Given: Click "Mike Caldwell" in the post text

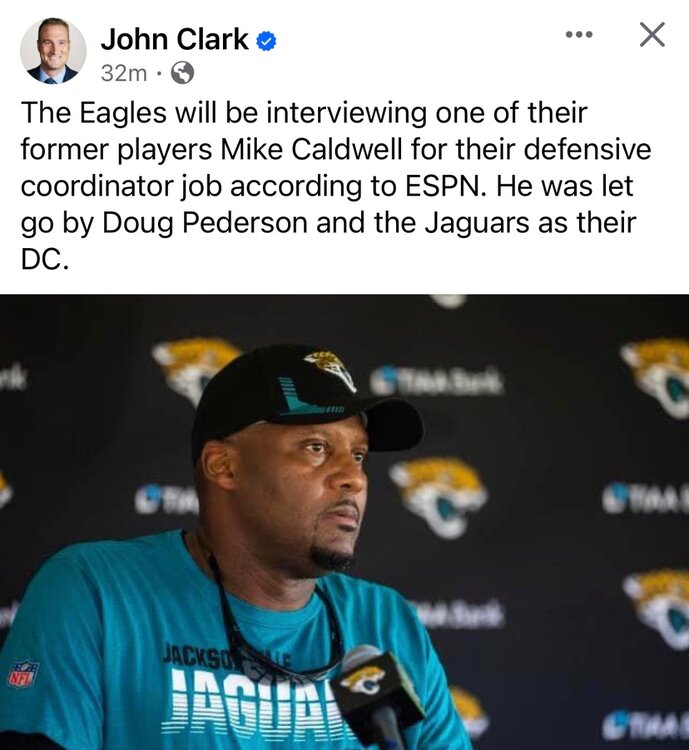Looking at the screenshot, I should (x=311, y=149).
